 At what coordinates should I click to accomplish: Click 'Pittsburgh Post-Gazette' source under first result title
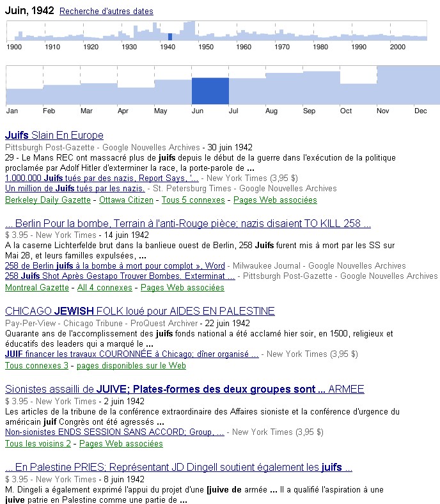50,148
